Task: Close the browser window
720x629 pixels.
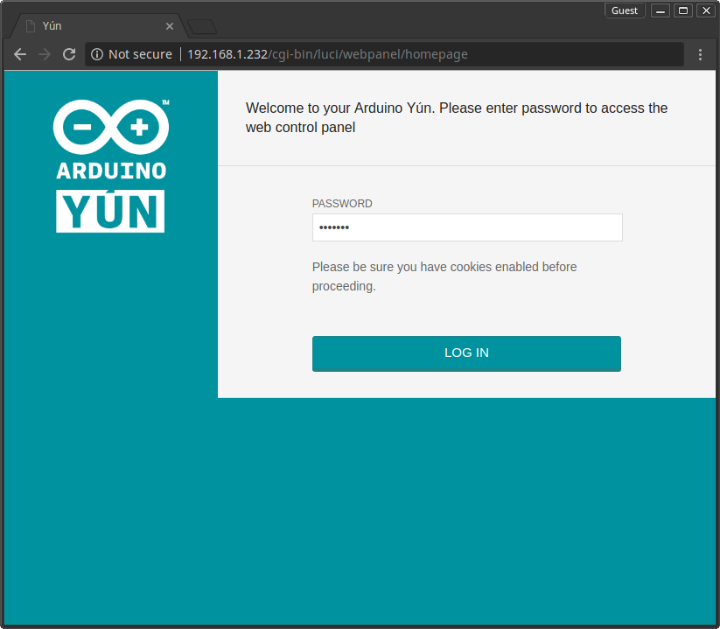Action: click(x=706, y=11)
